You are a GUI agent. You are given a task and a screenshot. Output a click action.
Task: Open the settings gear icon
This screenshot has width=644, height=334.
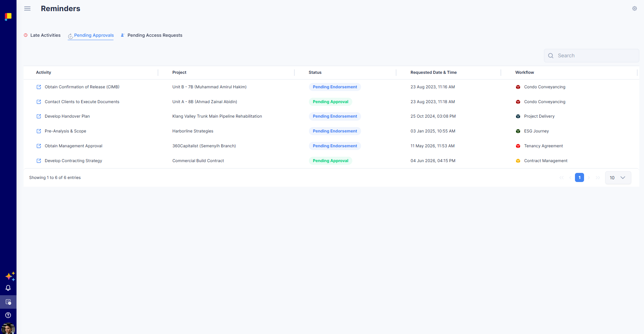[x=634, y=8]
